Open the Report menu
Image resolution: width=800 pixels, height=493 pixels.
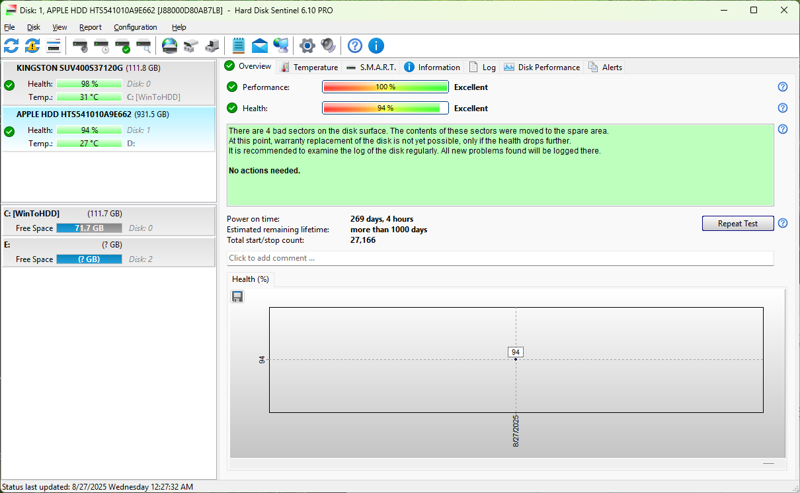pyautogui.click(x=90, y=27)
